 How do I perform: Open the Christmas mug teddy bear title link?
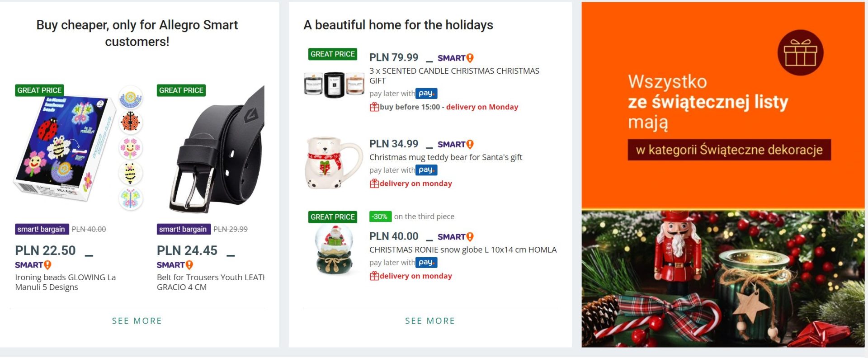point(445,157)
